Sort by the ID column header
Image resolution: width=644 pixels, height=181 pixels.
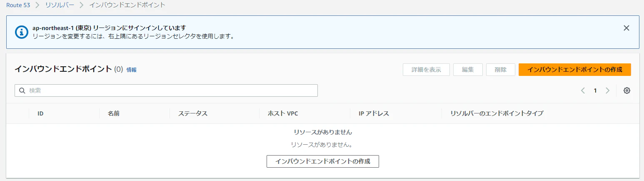(x=40, y=113)
